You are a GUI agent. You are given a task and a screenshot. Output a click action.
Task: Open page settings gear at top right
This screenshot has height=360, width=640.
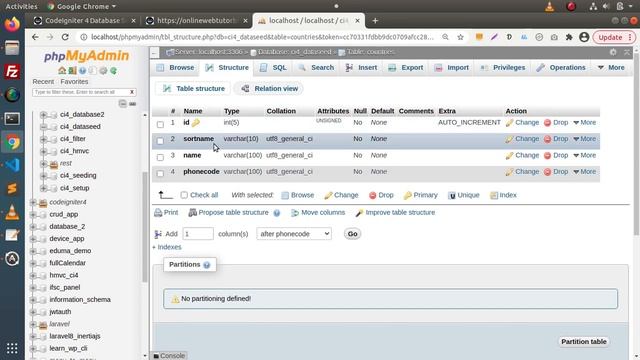coord(613,52)
